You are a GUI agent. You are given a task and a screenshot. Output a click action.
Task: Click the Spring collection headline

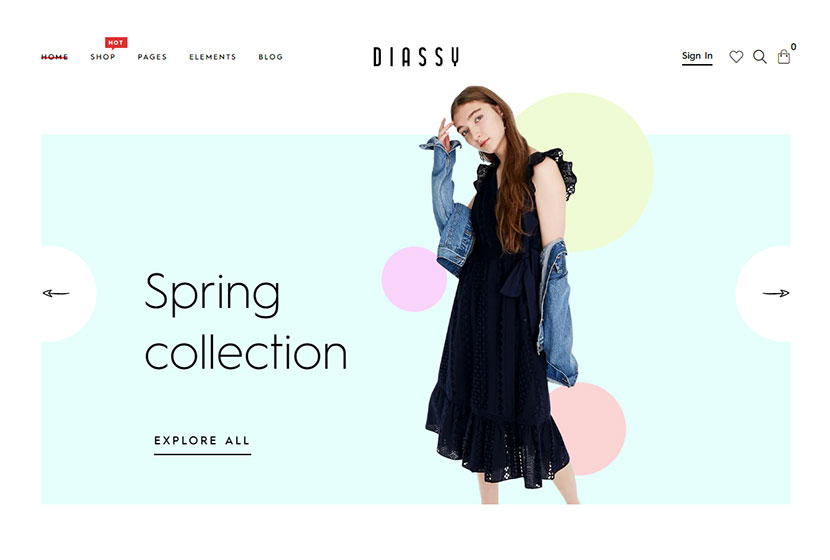(x=246, y=321)
